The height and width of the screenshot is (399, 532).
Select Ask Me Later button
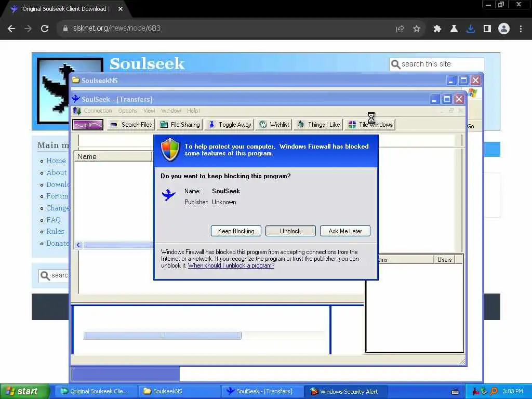pyautogui.click(x=345, y=231)
